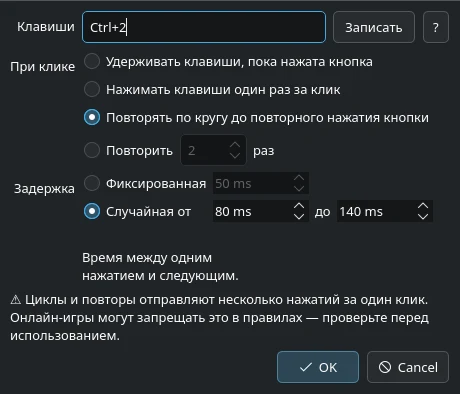This screenshot has width=460, height=394.
Task: Increase the Повторить repeat count
Action: (235, 145)
